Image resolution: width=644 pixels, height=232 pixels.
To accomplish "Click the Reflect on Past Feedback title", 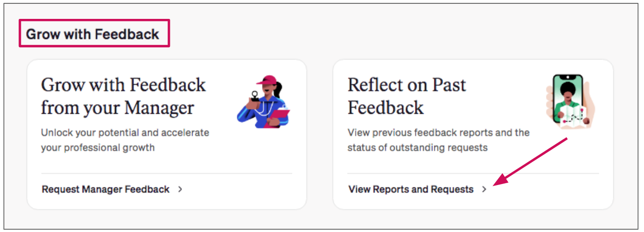I will 407,96.
